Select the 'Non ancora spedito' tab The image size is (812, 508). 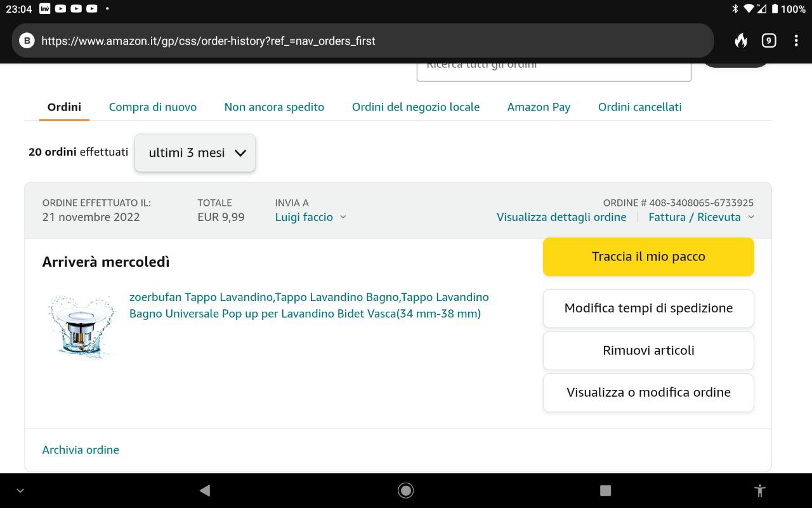[274, 107]
